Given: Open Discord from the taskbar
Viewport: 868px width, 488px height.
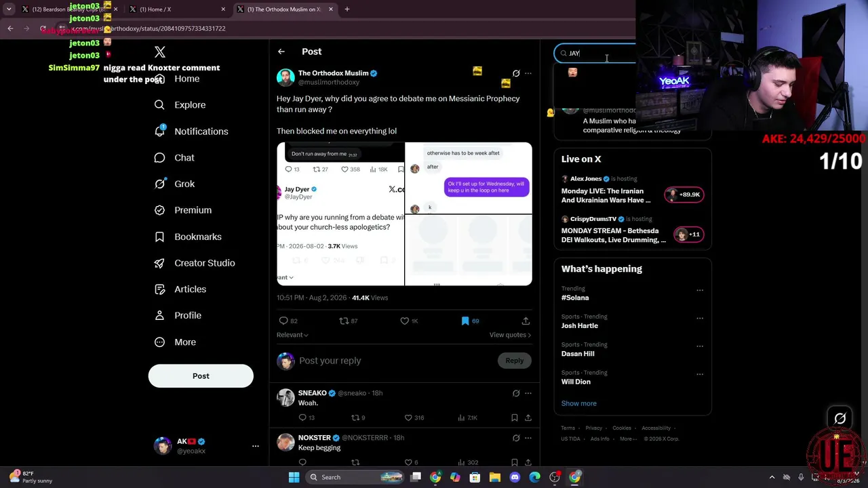Looking at the screenshot, I should (x=515, y=477).
